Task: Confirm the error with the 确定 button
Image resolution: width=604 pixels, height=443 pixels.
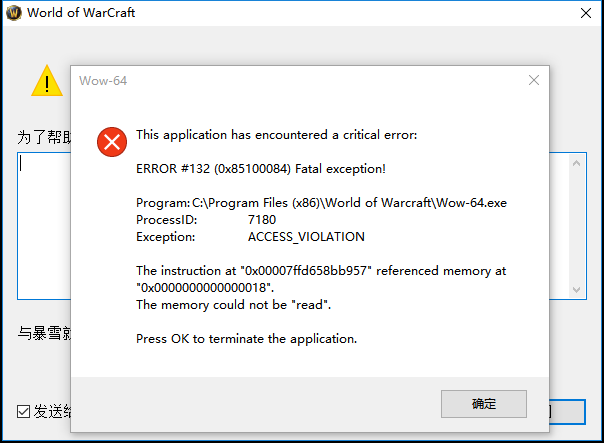Action: click(484, 404)
